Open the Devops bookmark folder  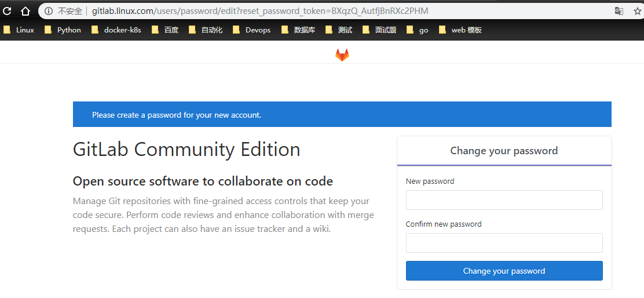tap(252, 30)
